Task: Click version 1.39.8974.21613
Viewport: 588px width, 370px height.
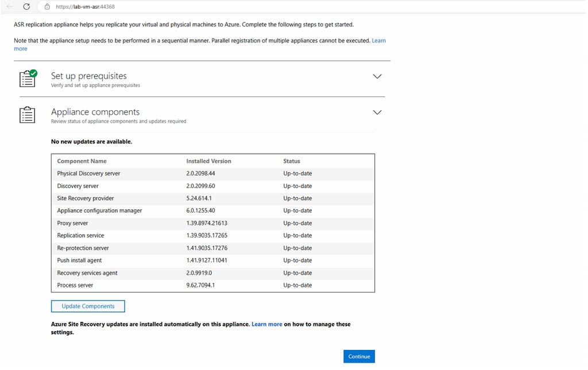Action: click(207, 223)
